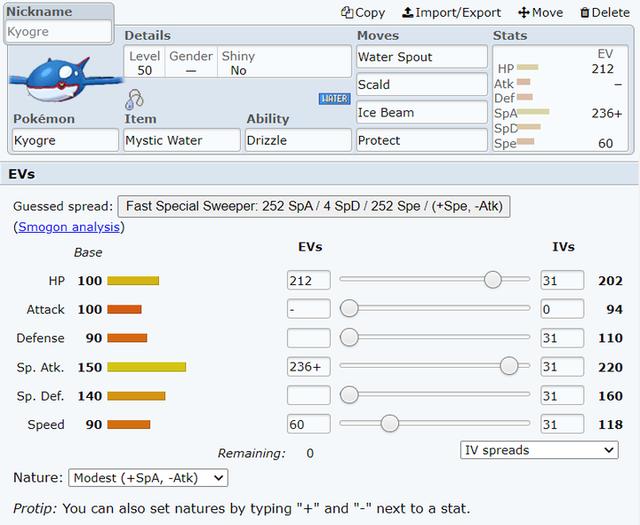Click the Defense EV input box
Image resolution: width=640 pixels, height=525 pixels.
coord(309,338)
